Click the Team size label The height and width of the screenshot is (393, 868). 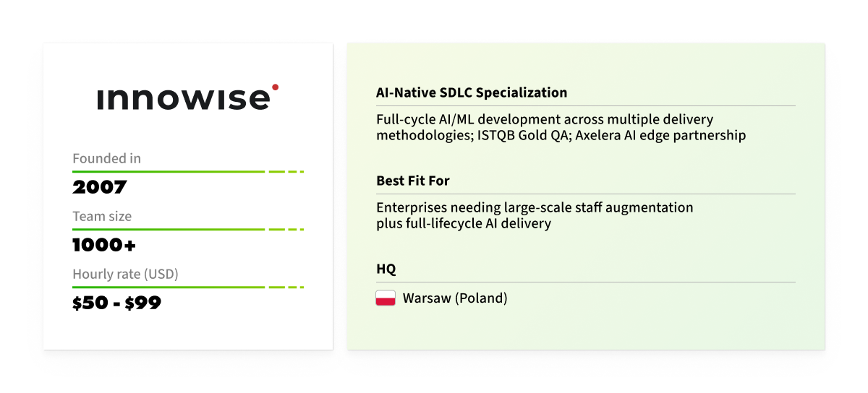pyautogui.click(x=102, y=216)
